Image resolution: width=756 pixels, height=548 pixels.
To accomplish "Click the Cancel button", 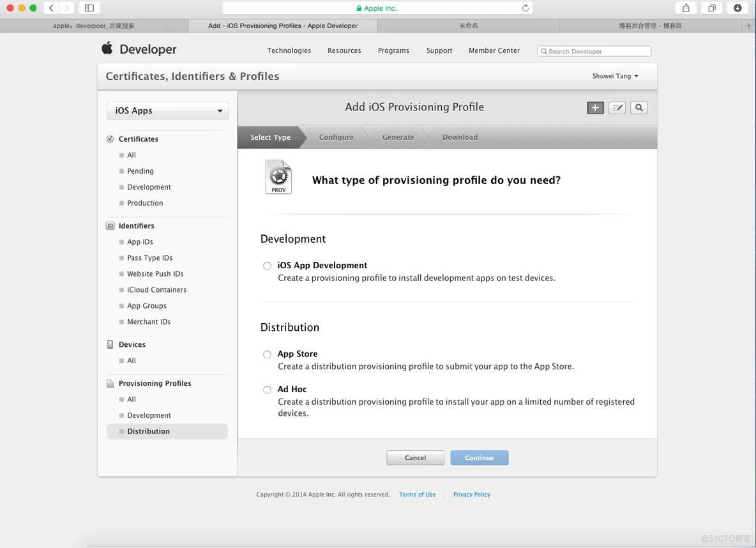I will [x=415, y=458].
